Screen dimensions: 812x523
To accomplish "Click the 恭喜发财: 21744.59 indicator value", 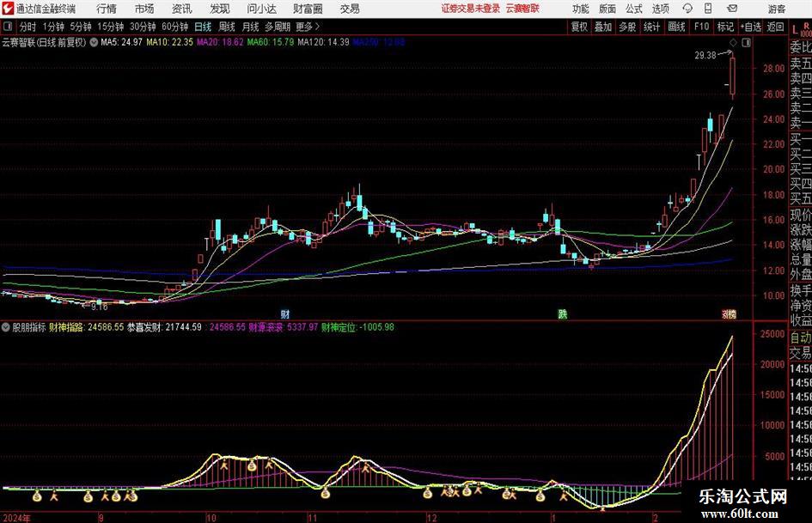I will 165,327.
